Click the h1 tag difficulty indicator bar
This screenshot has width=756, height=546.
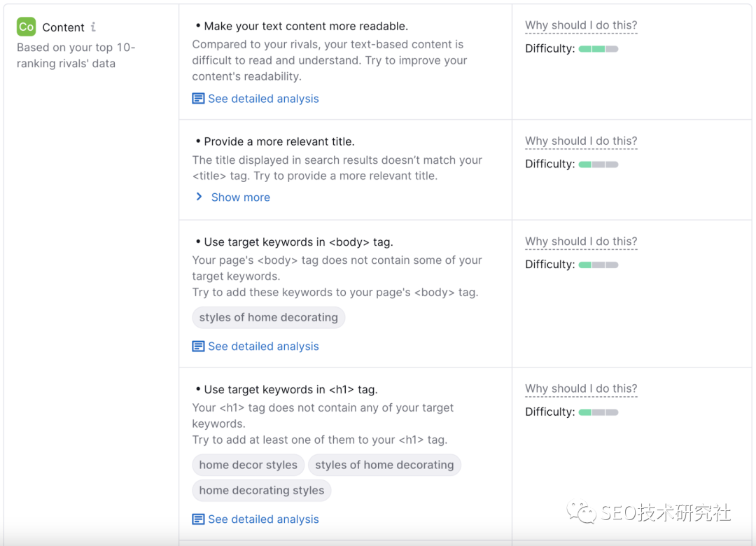coord(598,412)
